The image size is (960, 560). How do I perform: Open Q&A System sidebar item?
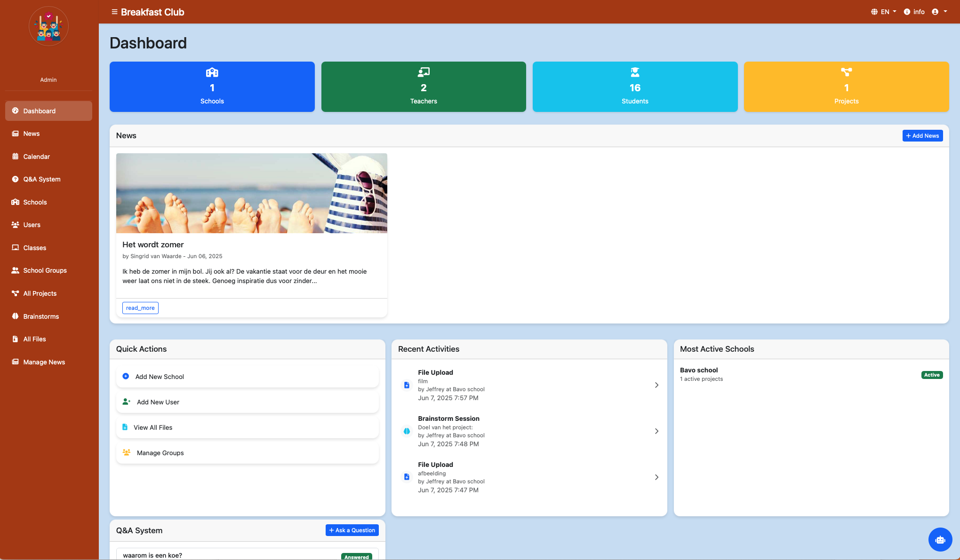[42, 179]
